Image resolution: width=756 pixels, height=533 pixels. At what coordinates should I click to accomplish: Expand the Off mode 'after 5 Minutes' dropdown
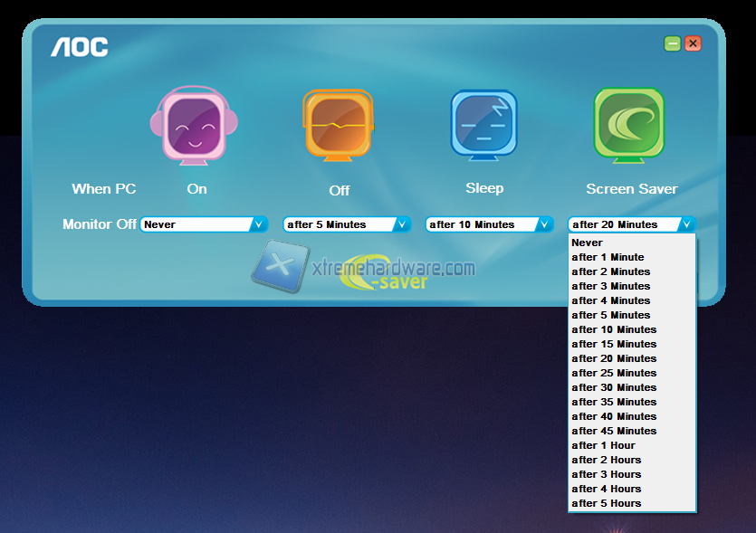pyautogui.click(x=402, y=224)
